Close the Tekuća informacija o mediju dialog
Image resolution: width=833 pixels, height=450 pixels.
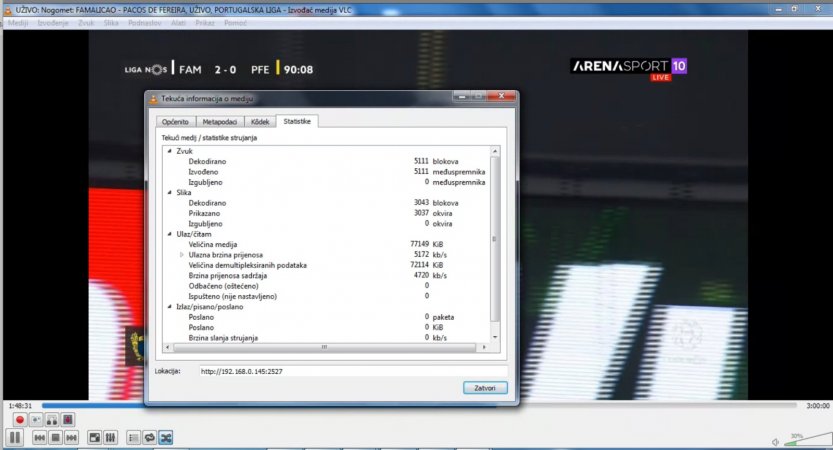pos(500,96)
